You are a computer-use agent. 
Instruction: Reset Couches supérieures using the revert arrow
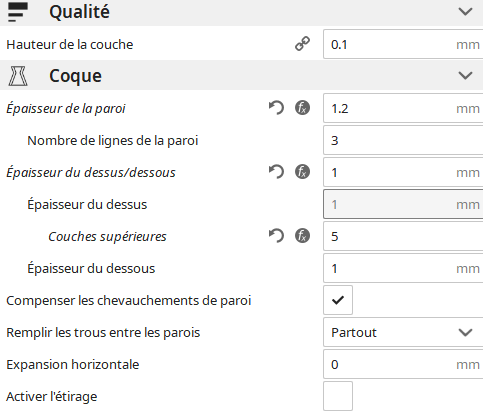pos(276,236)
